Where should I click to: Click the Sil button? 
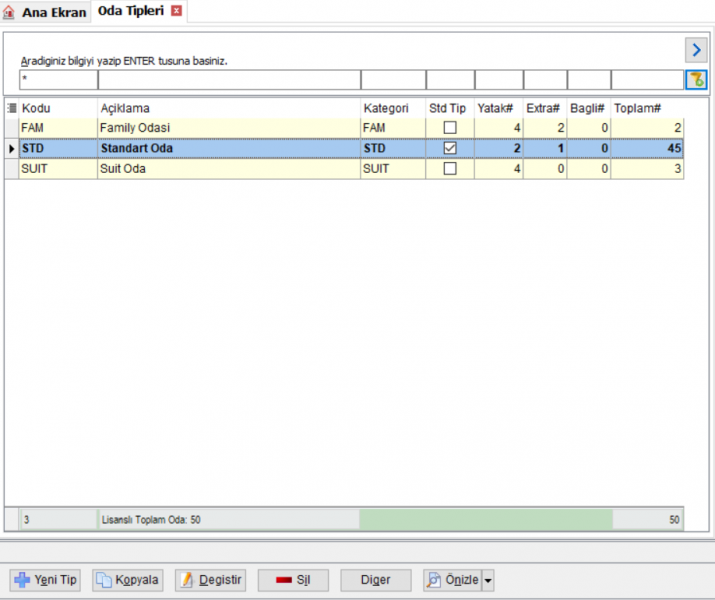pos(293,580)
